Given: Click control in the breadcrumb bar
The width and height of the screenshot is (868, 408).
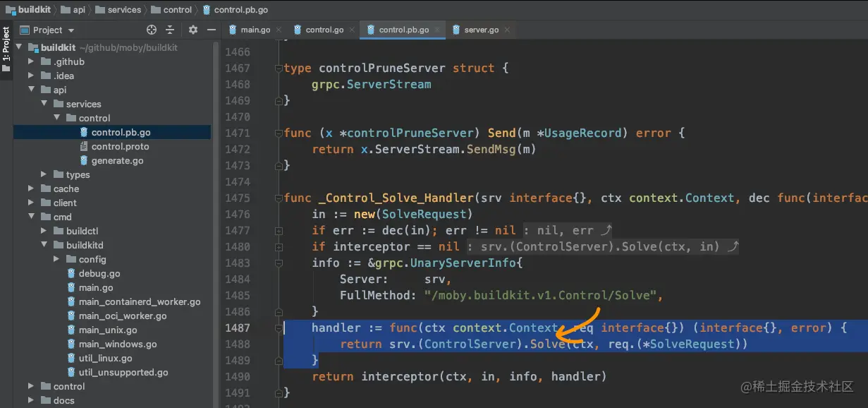Looking at the screenshot, I should point(171,10).
